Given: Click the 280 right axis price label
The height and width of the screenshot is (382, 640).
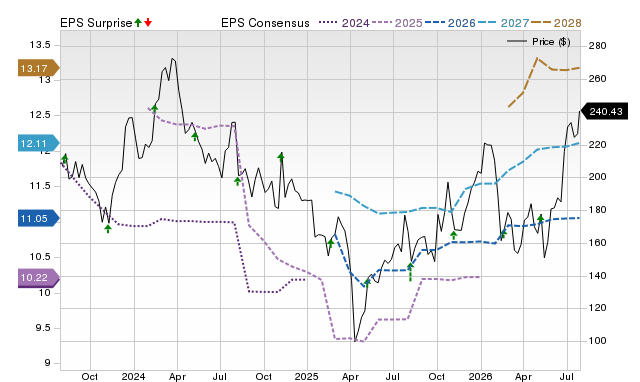Looking at the screenshot, I should point(598,46).
